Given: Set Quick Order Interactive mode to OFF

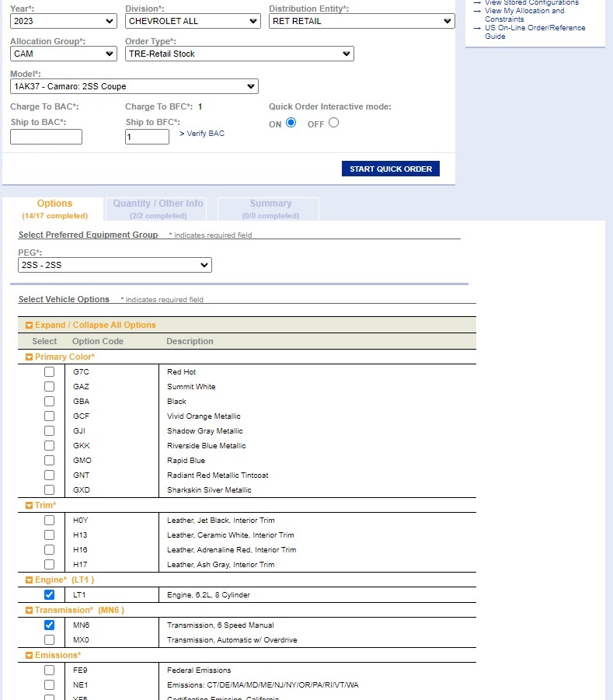Looking at the screenshot, I should 333,123.
